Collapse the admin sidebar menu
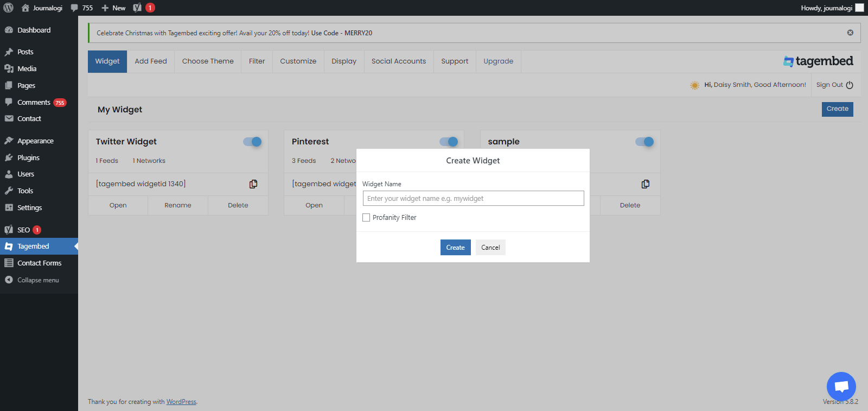The image size is (868, 411). [39, 280]
